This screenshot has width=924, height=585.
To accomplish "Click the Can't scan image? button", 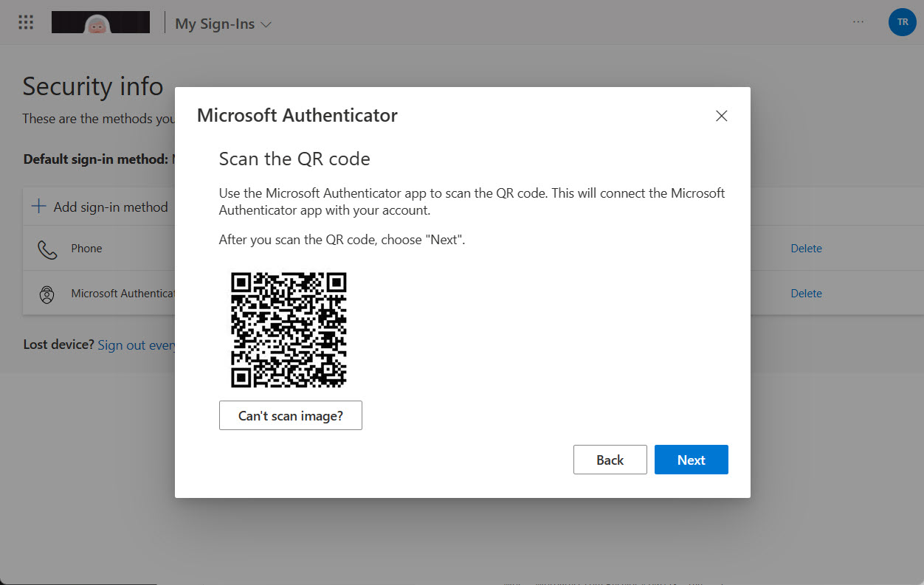I will (291, 415).
